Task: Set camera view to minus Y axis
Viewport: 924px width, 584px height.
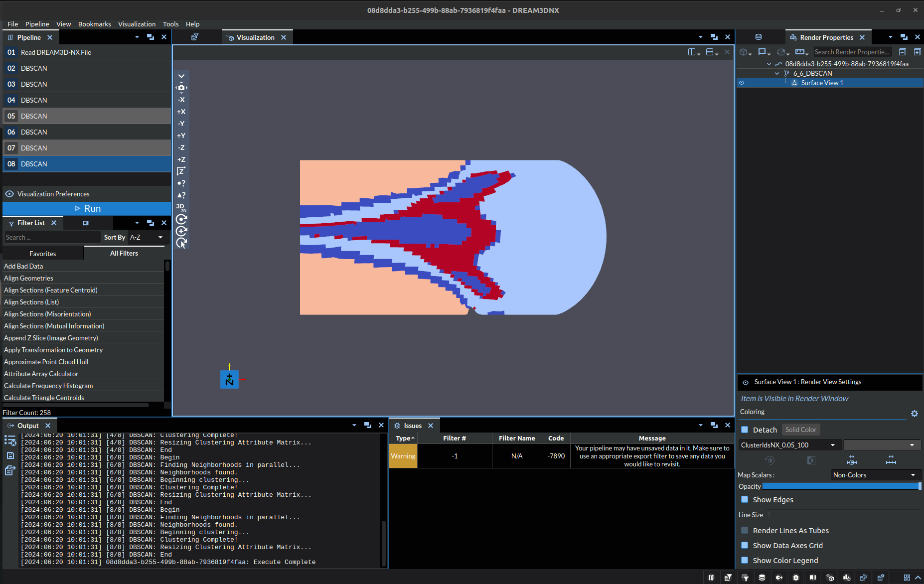Action: click(181, 124)
